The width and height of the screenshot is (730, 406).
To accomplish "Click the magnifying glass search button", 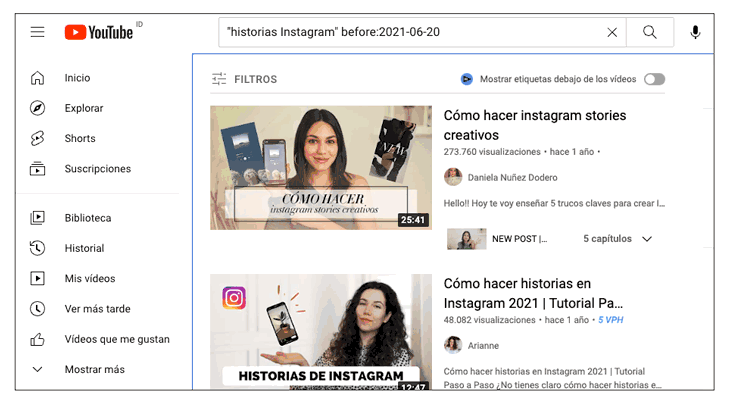I will [x=649, y=32].
